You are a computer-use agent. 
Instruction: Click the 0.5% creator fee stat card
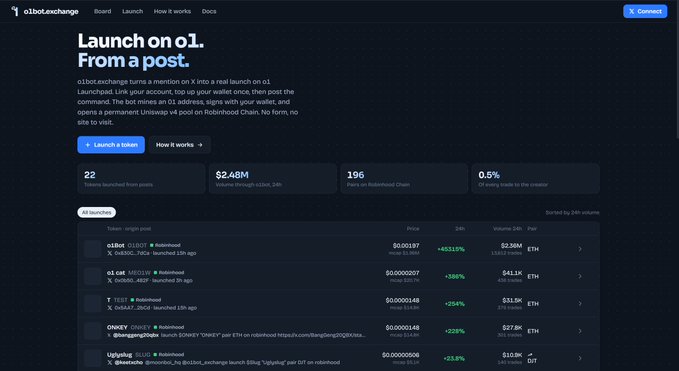point(536,178)
